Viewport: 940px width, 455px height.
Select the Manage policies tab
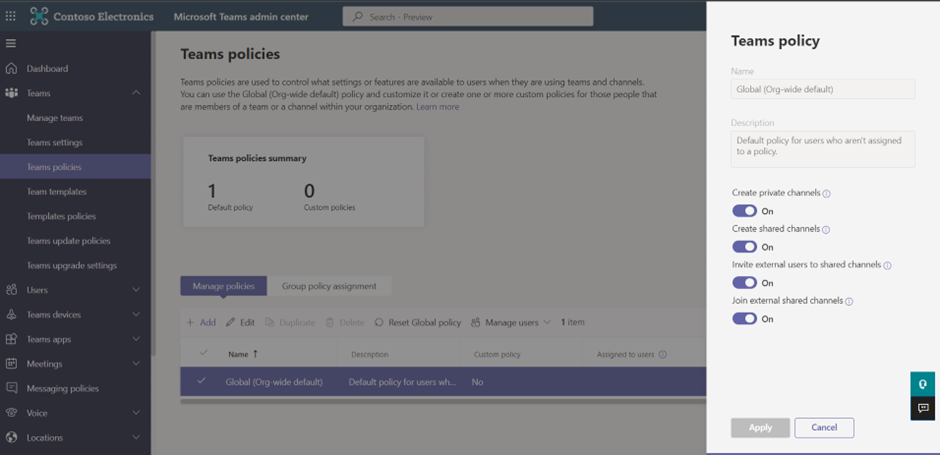point(224,286)
